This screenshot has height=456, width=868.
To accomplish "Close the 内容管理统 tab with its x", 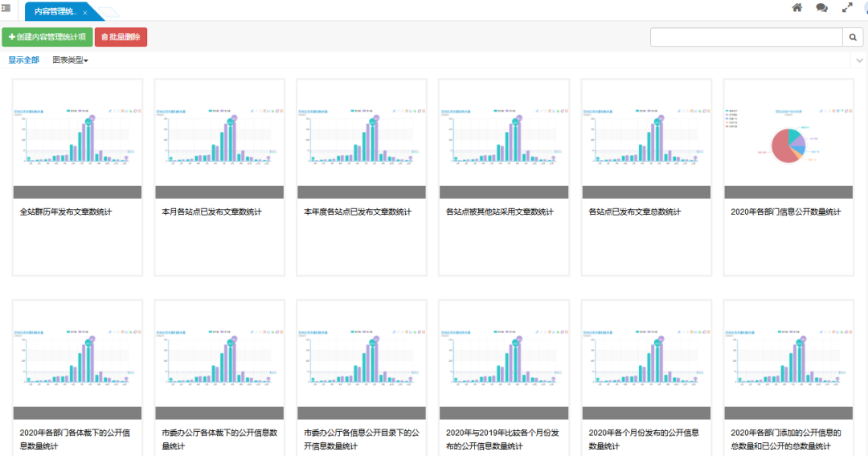I will tap(86, 13).
